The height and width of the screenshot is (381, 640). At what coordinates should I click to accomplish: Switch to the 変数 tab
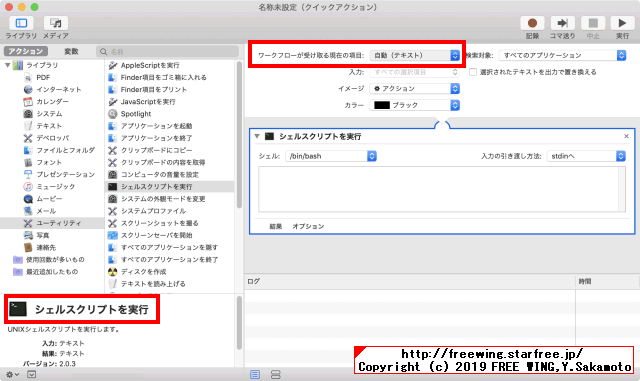pos(71,51)
